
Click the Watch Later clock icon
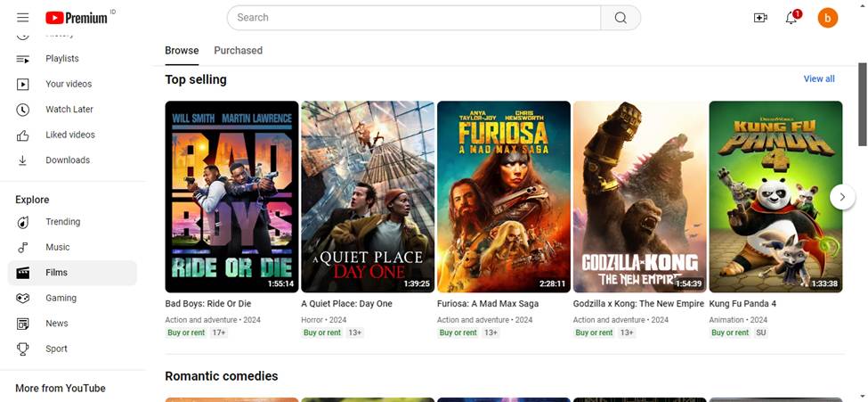pyautogui.click(x=22, y=110)
